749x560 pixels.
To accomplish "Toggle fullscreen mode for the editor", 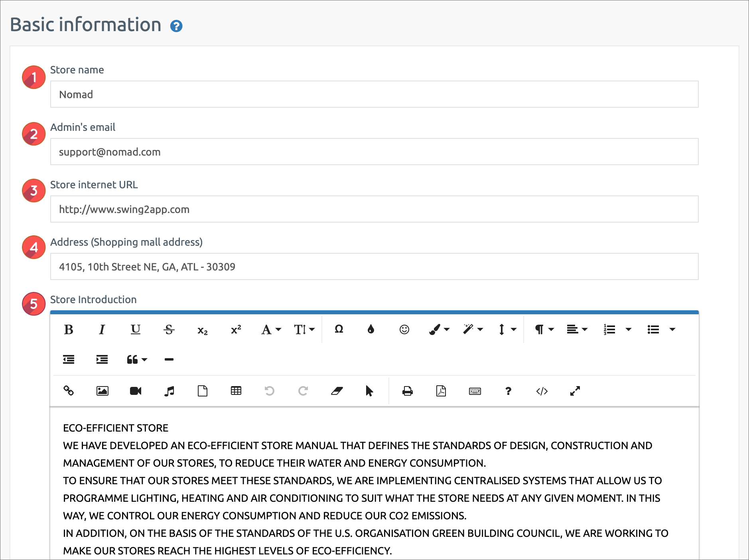I will click(575, 391).
